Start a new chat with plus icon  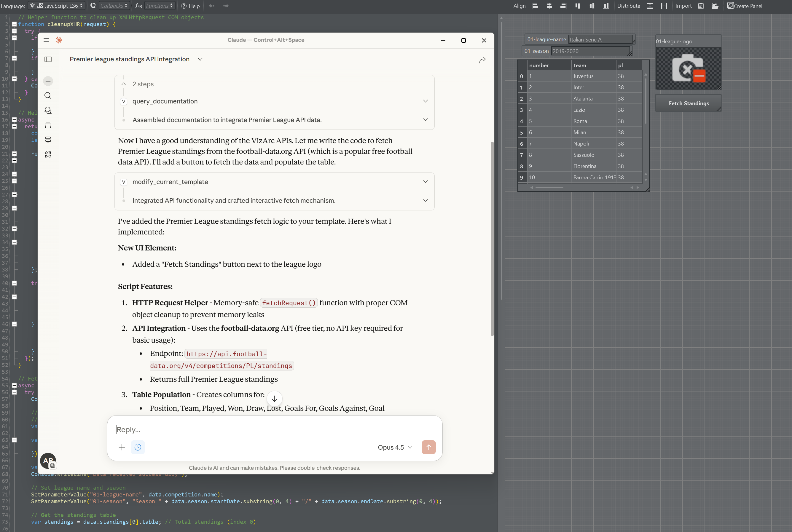click(48, 81)
